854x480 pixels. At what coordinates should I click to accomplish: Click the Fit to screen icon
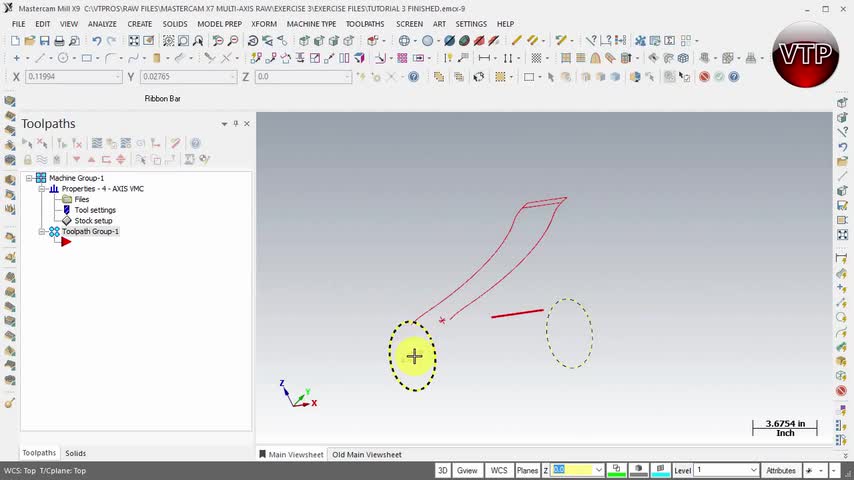coord(133,41)
